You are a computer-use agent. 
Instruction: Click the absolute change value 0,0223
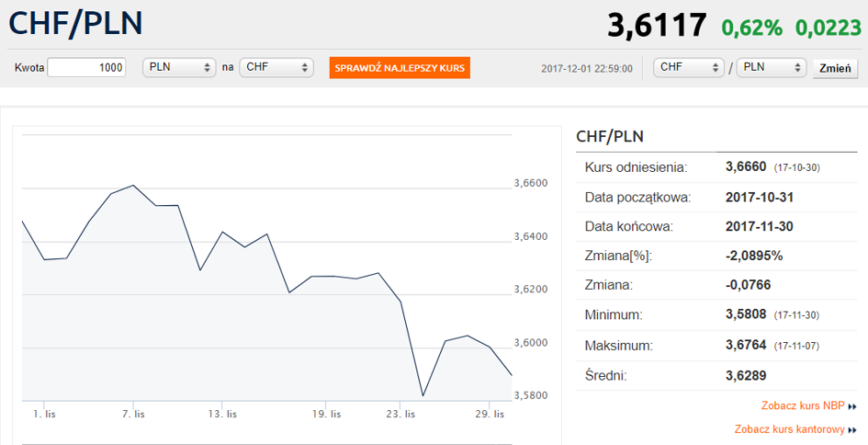[829, 28]
